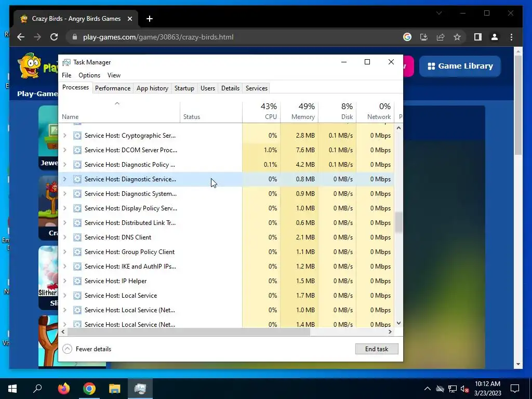The width and height of the screenshot is (532, 399).
Task: Expand Service Host: Diagnostic System row
Action: click(65, 194)
